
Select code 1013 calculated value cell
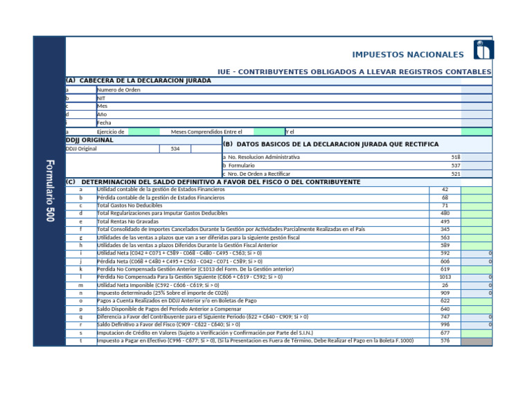(477, 277)
